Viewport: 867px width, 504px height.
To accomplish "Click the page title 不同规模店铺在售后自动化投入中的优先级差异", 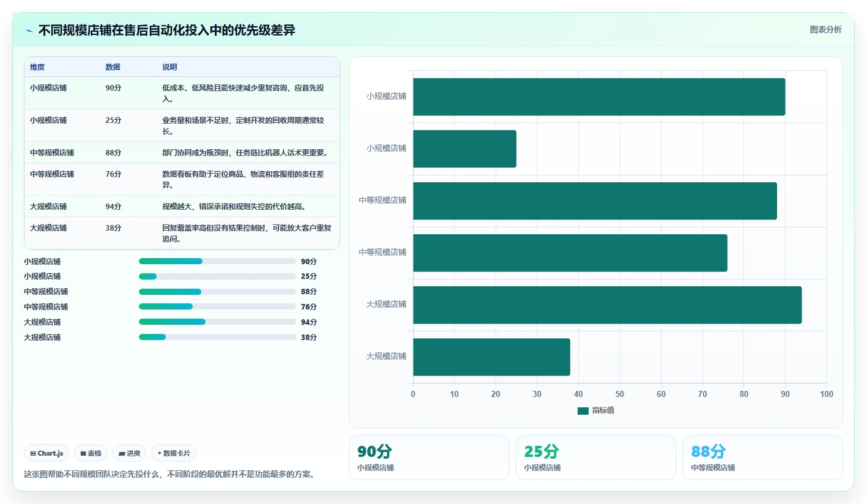I will coord(167,30).
